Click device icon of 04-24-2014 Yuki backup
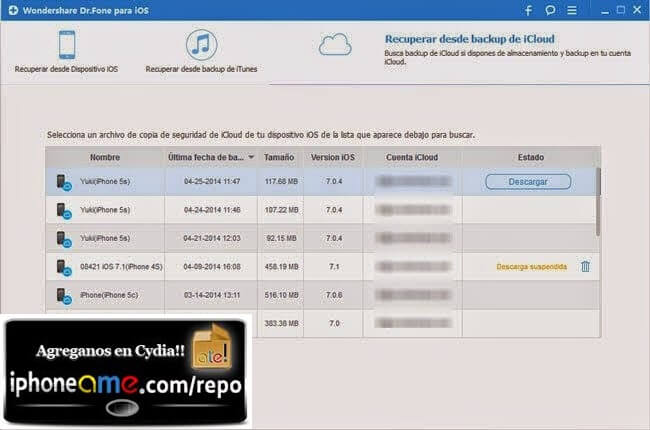Screen dimensions: 650x430 (63, 210)
